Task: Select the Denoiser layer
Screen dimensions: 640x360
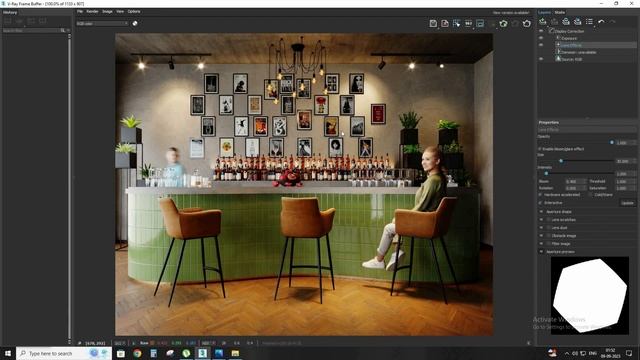Action: [578, 52]
